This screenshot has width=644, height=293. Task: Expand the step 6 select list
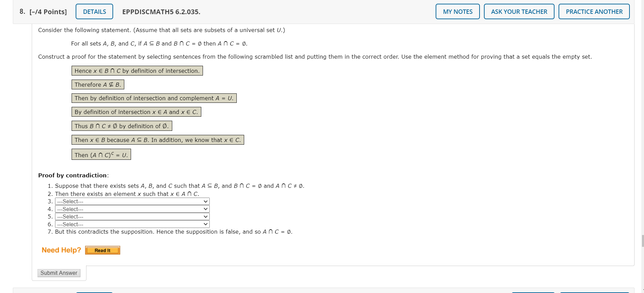click(x=132, y=224)
